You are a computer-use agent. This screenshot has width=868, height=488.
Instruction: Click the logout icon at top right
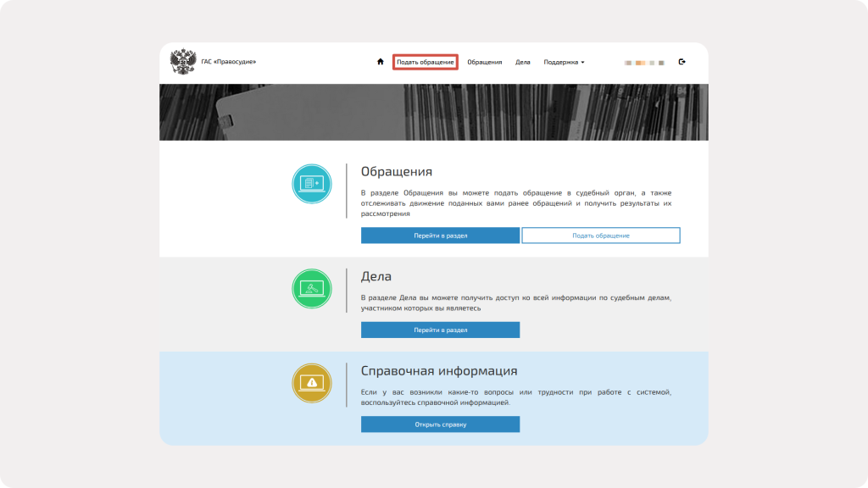click(x=683, y=61)
